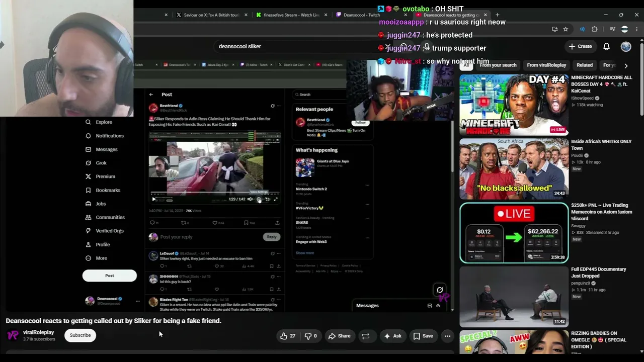Play the embedded video in the Bestfriend post
644x362 pixels.
tap(154, 199)
